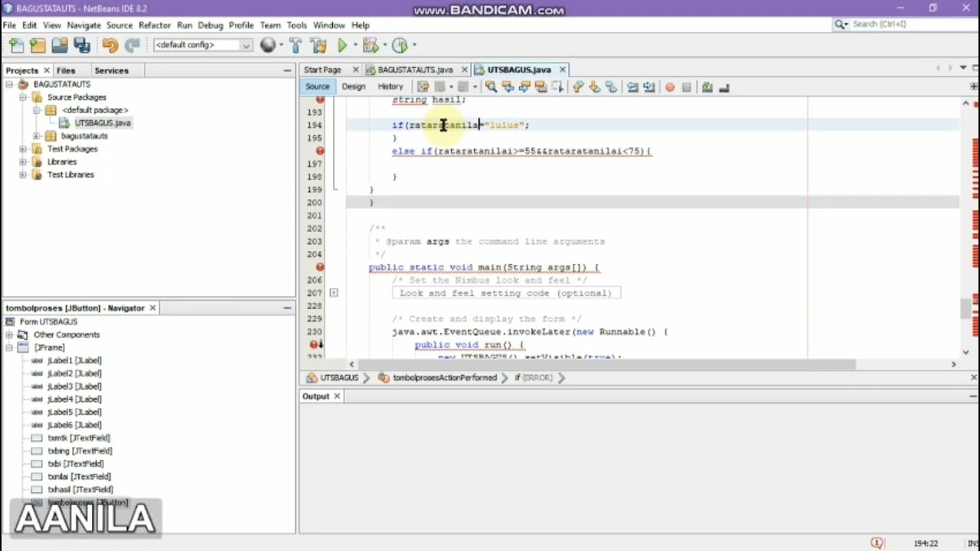Expand the bagustatauts package node

[x=37, y=136]
